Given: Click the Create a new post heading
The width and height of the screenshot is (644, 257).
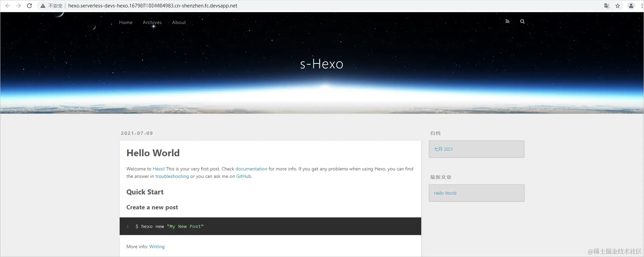Looking at the screenshot, I should point(152,207).
